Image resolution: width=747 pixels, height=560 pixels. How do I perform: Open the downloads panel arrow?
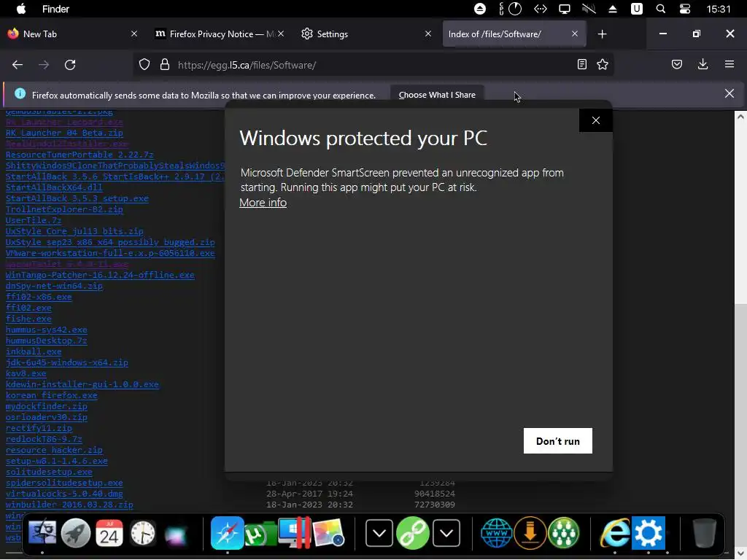click(703, 64)
